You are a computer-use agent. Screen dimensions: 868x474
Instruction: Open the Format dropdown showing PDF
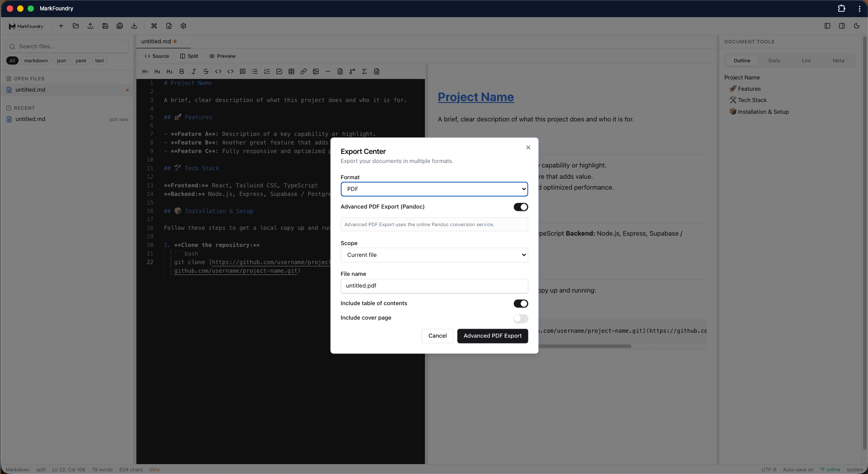point(434,189)
